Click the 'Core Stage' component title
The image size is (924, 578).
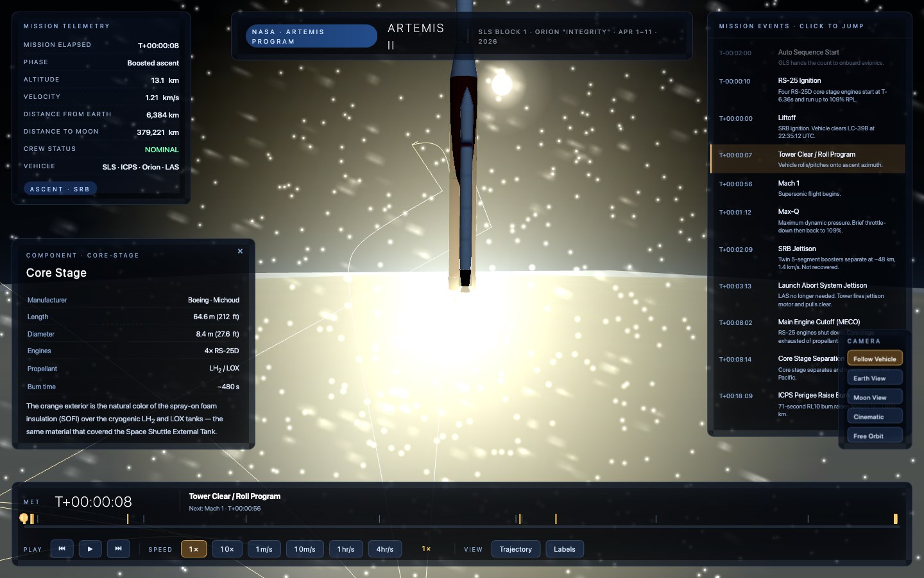(x=56, y=273)
